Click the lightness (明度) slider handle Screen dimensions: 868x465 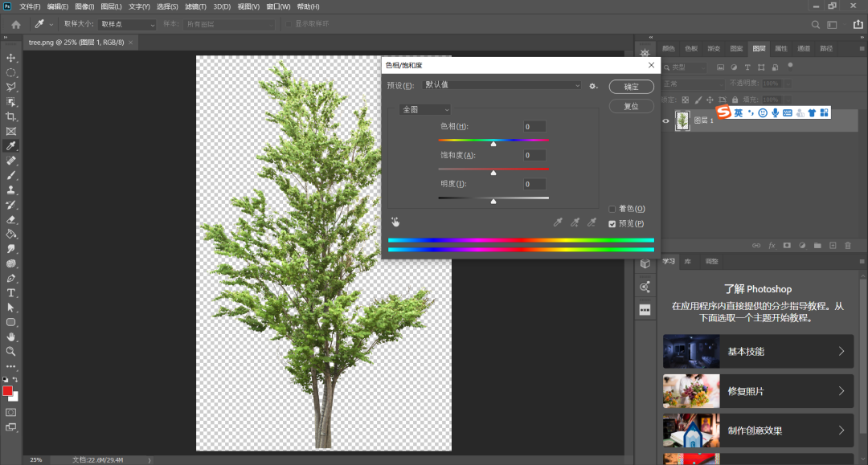493,202
